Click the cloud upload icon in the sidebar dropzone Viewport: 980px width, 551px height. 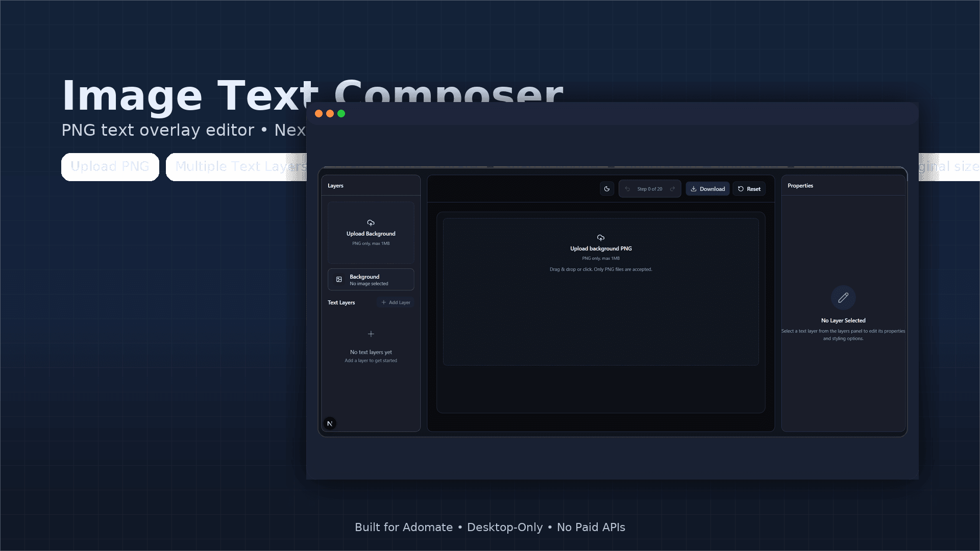[x=371, y=222]
